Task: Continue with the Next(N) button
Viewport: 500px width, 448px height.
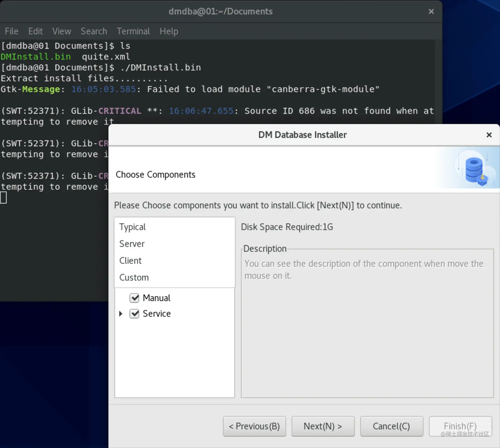Action: 323,426
